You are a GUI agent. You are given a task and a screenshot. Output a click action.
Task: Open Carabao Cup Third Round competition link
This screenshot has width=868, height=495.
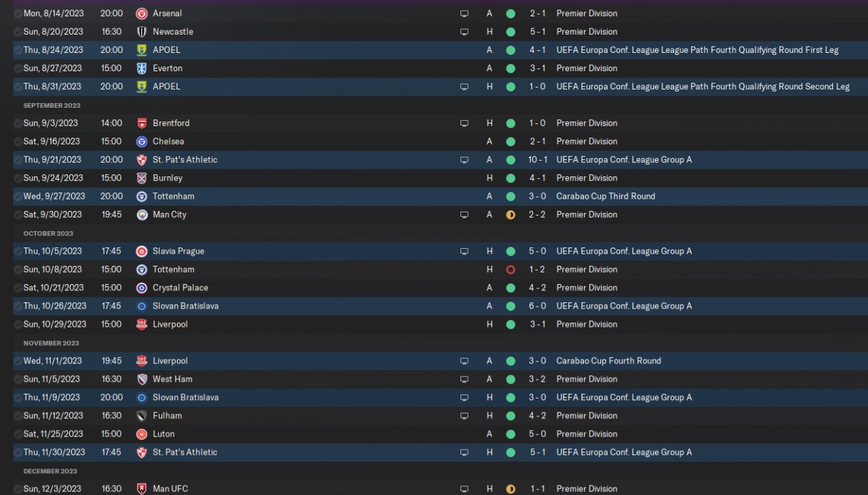pyautogui.click(x=606, y=197)
